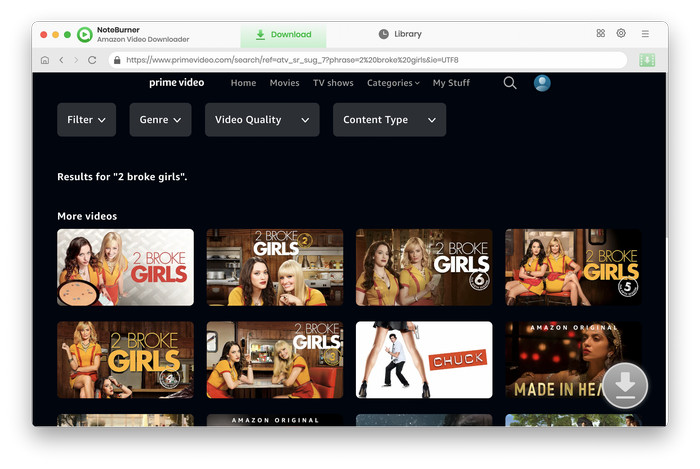Click the floating round download button
This screenshot has height=469, width=700.
[x=625, y=386]
